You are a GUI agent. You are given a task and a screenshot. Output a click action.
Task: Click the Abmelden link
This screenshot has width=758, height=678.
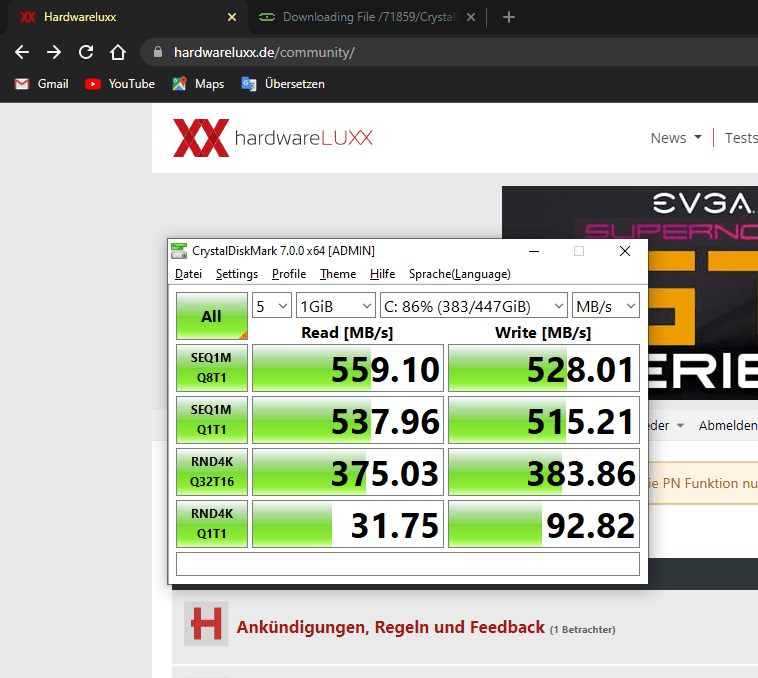coord(728,426)
